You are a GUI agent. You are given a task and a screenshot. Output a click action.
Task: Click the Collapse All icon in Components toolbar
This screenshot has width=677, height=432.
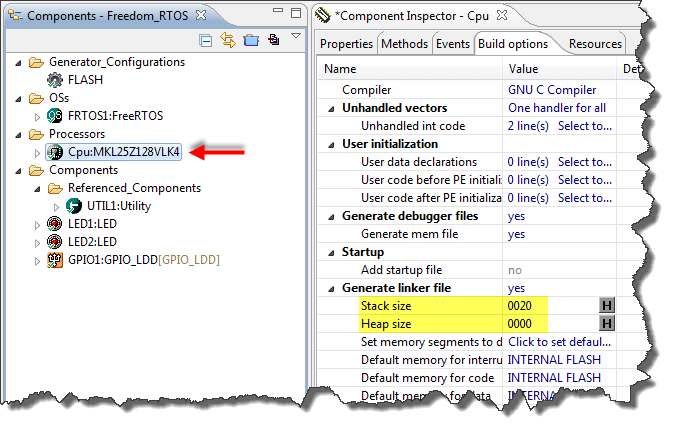(x=206, y=41)
